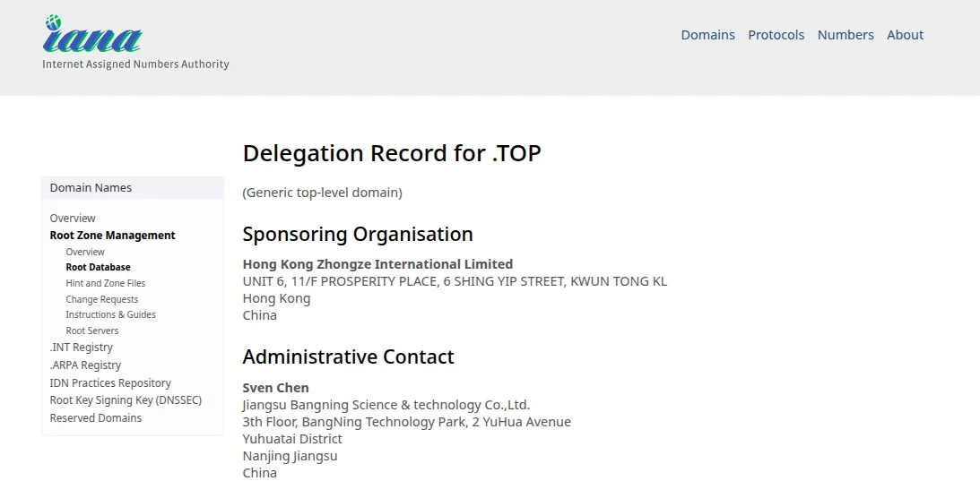The width and height of the screenshot is (980, 481).
Task: Open the About menu item
Action: [905, 35]
